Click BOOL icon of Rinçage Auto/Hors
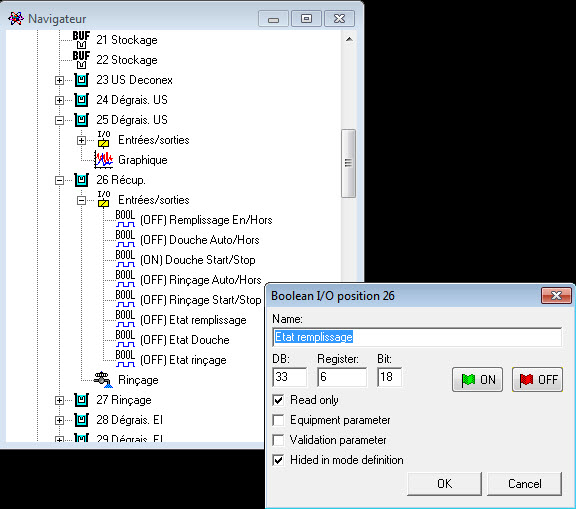This screenshot has width=576, height=509. point(125,279)
